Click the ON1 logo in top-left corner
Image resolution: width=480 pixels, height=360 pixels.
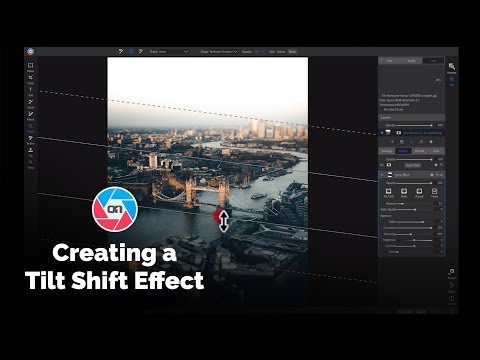(31, 51)
